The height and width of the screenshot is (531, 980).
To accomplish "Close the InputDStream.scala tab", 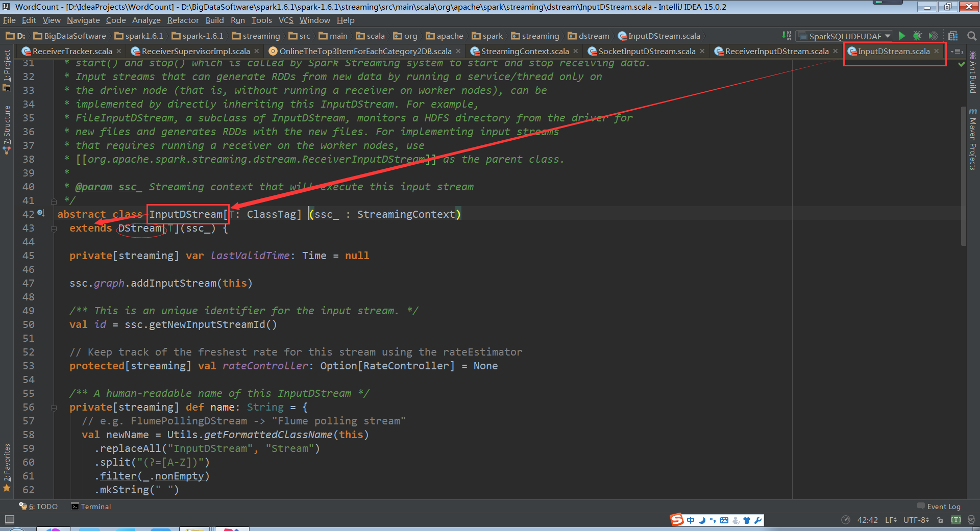I will tap(937, 51).
